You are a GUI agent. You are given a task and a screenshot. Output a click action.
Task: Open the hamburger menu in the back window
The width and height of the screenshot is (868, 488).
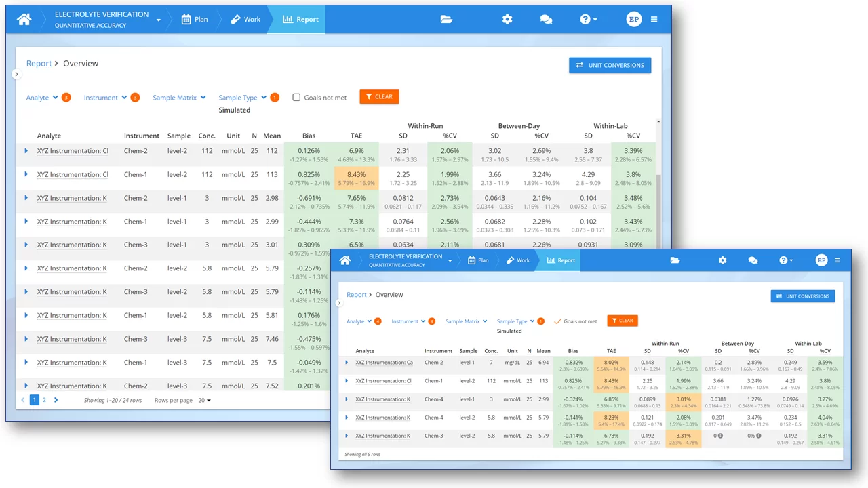tap(654, 20)
